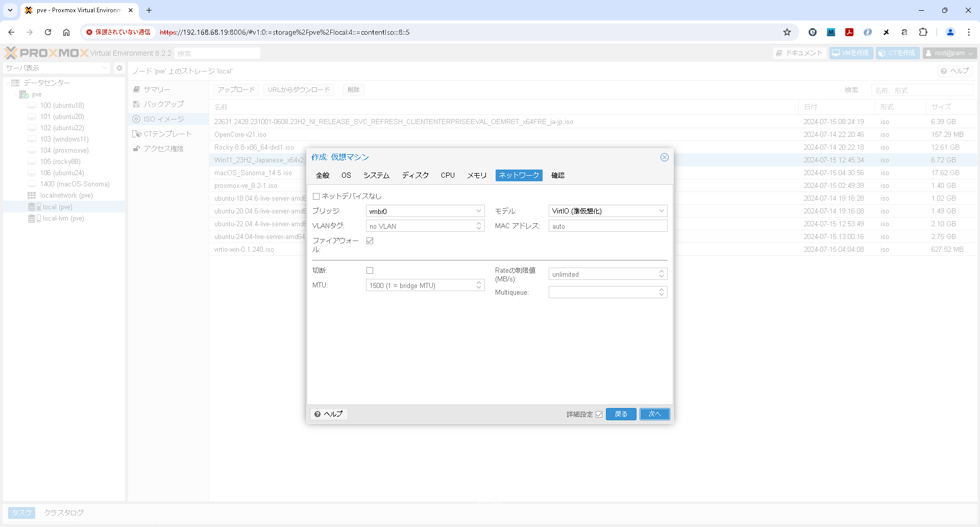The image size is (980, 527).
Task: Open new browser tab
Action: pos(149,10)
